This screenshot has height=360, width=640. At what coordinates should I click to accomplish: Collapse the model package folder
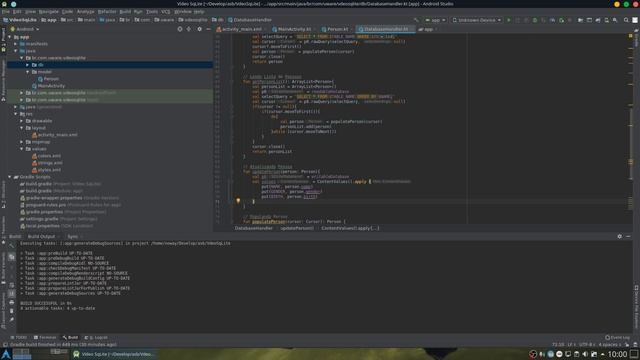click(28, 72)
